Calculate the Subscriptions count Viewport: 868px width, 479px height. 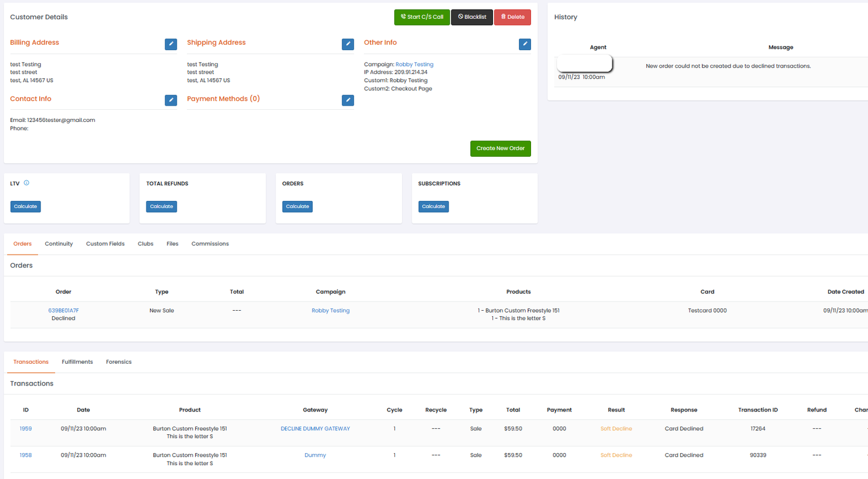pos(433,206)
